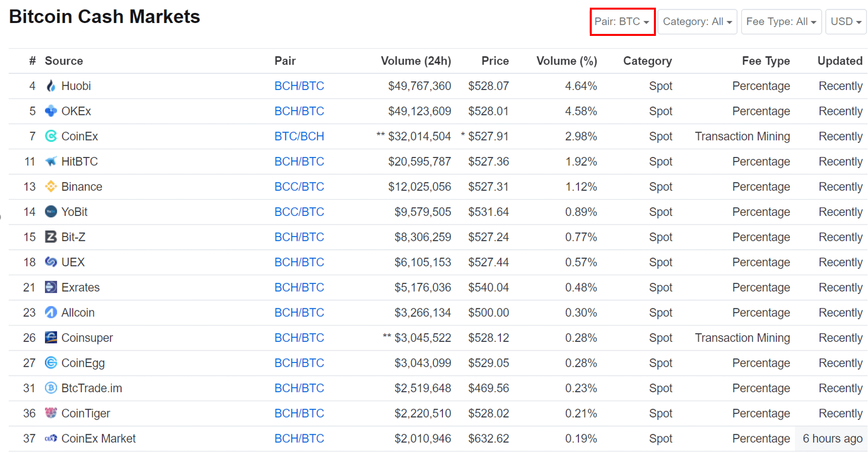Click the $632.62 price cell
Screen dimensions: 868x453
[x=488, y=438]
